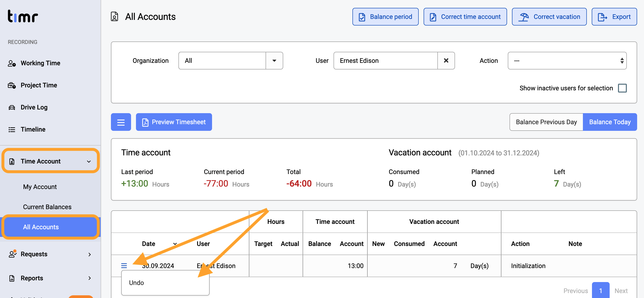Image resolution: width=644 pixels, height=298 pixels.
Task: Open the blue hamburger menu button
Action: [121, 122]
